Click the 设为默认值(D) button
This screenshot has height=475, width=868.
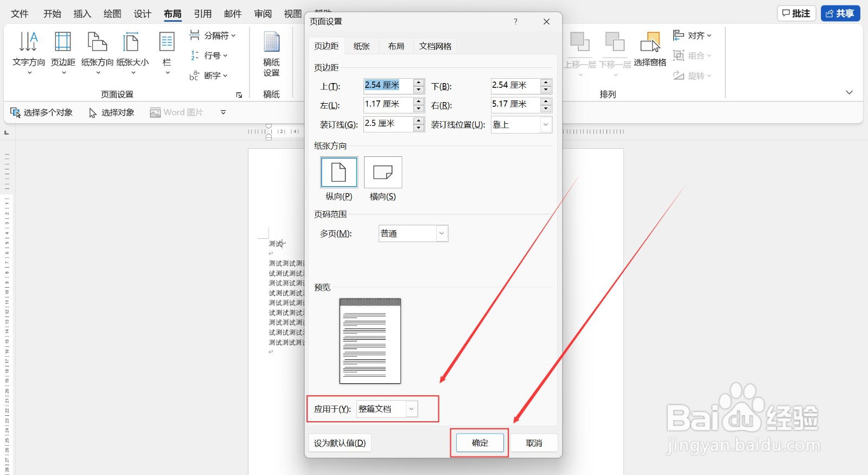click(x=340, y=443)
